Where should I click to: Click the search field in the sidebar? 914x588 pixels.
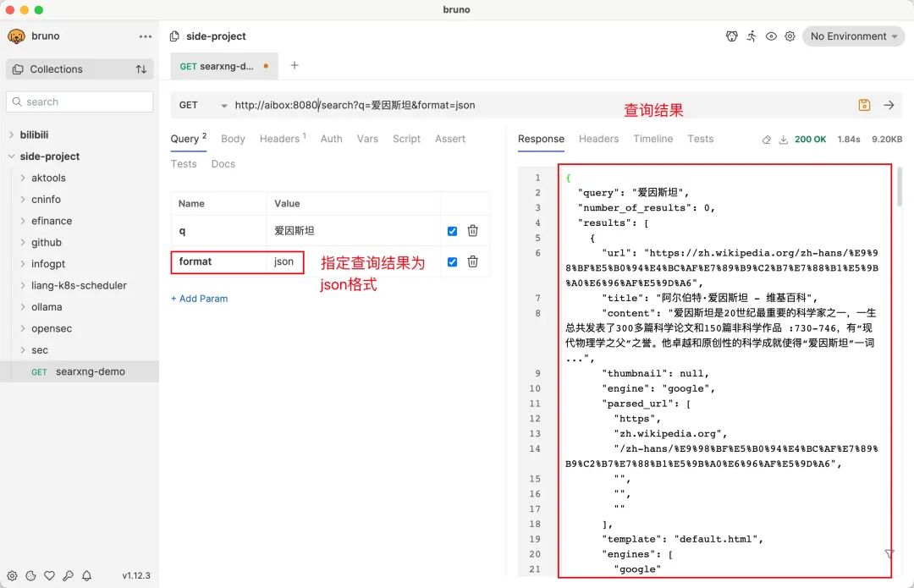pyautogui.click(x=79, y=101)
